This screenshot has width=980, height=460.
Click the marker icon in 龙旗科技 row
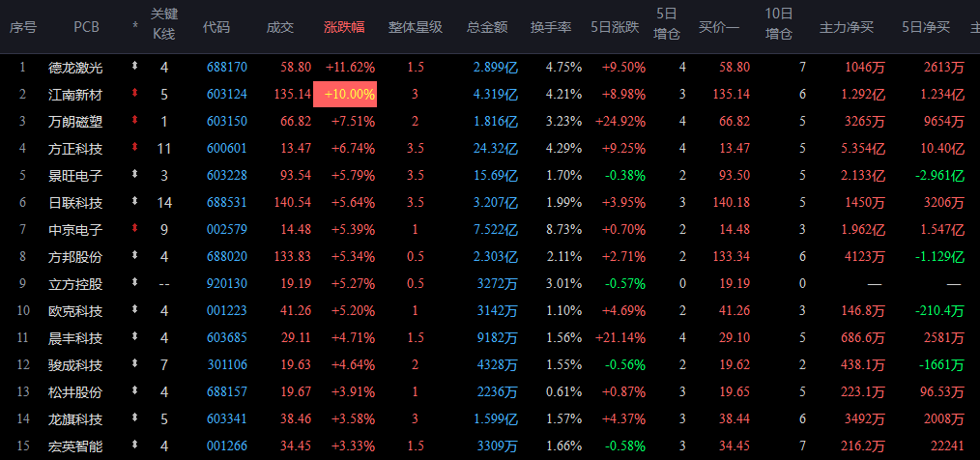point(134,418)
